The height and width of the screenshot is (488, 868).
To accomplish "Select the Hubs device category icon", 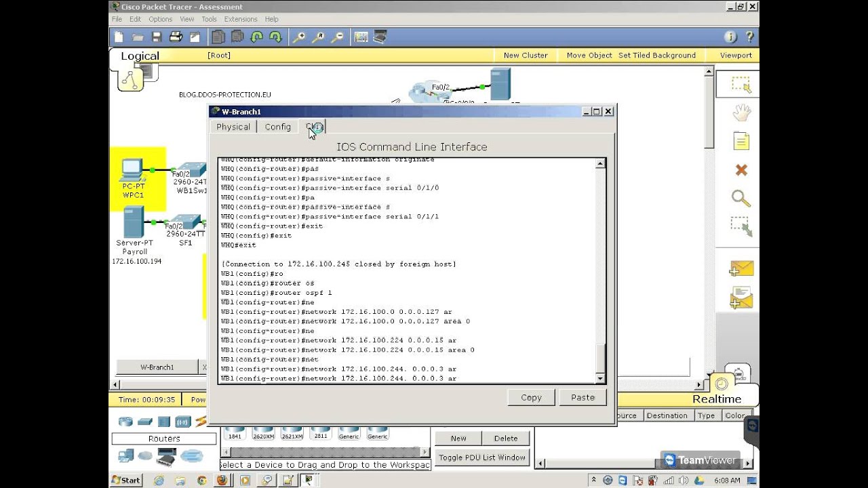I will pos(163,421).
